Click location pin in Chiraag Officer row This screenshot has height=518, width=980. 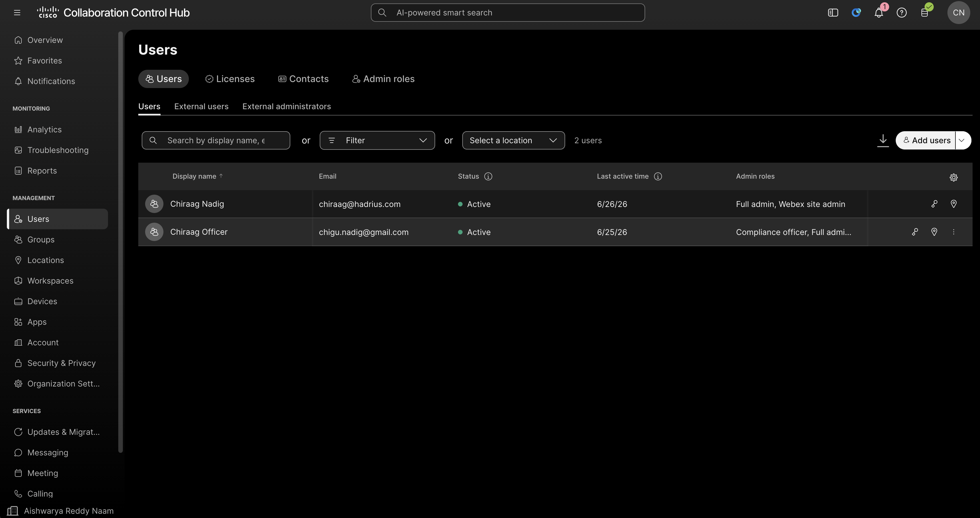[934, 232]
